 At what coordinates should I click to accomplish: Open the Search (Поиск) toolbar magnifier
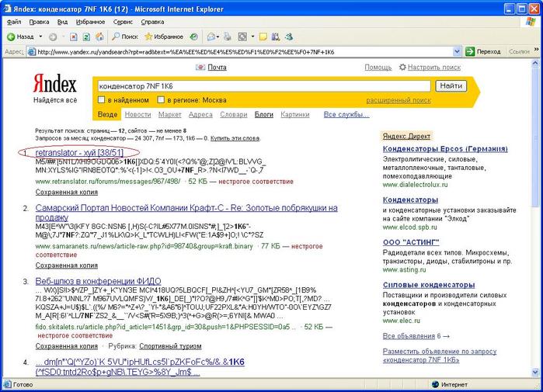pos(114,36)
